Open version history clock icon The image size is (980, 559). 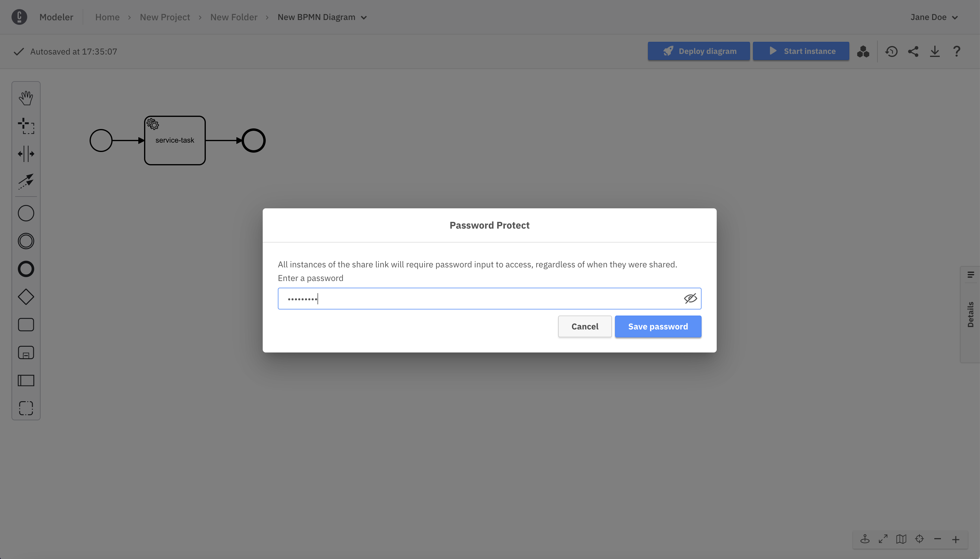click(891, 51)
